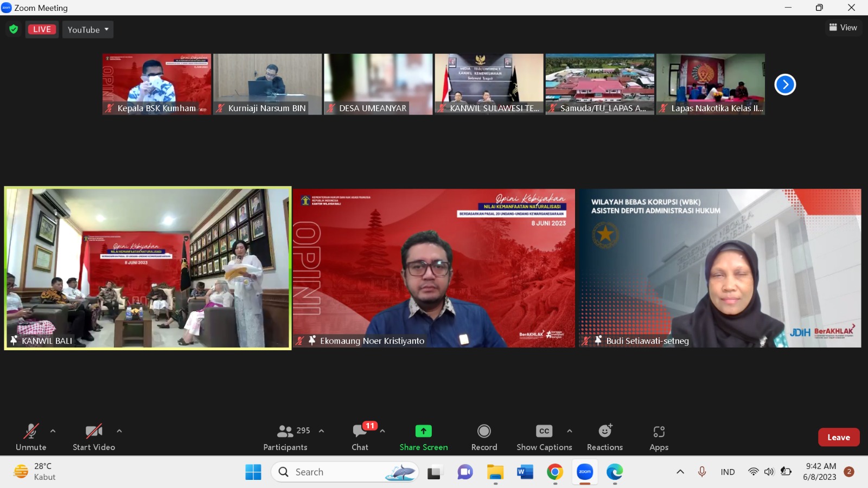Select Lapas Nakotika Kelas video thumbnail
Screen dimensions: 868x488
(711, 84)
